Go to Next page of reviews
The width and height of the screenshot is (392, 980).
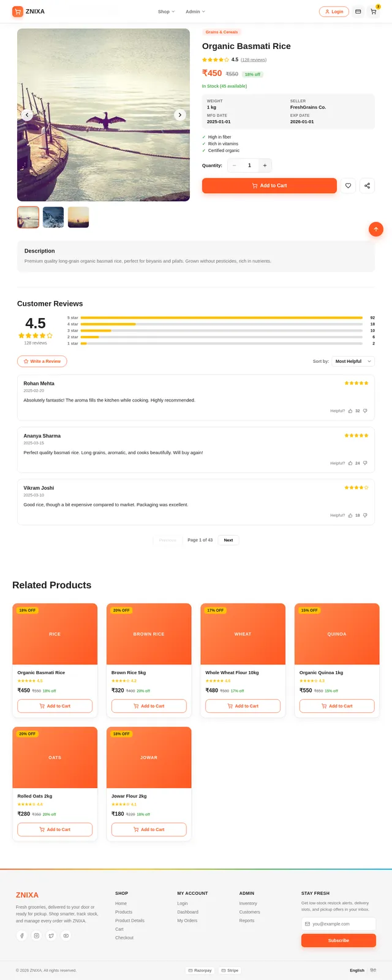click(228, 540)
